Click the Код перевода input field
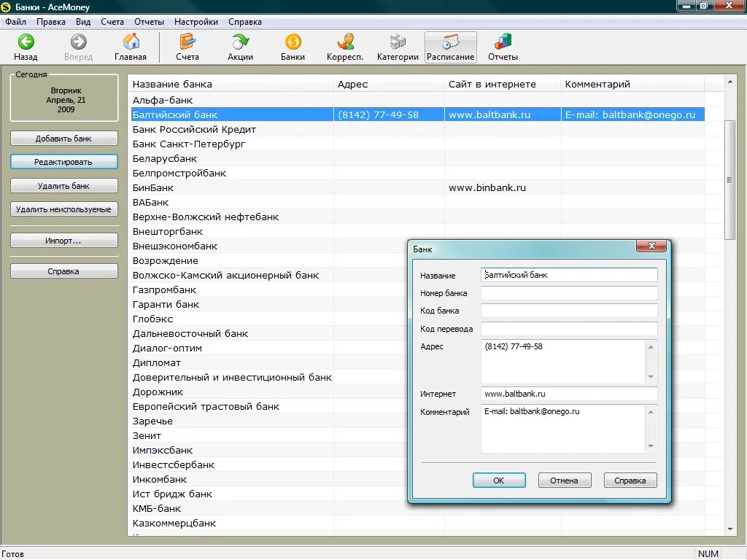 tap(569, 329)
